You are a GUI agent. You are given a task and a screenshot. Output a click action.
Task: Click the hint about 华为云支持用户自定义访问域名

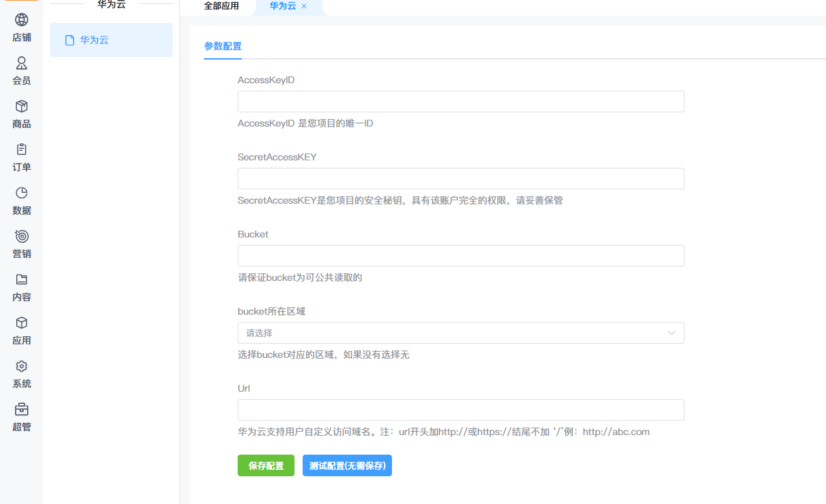click(x=443, y=432)
